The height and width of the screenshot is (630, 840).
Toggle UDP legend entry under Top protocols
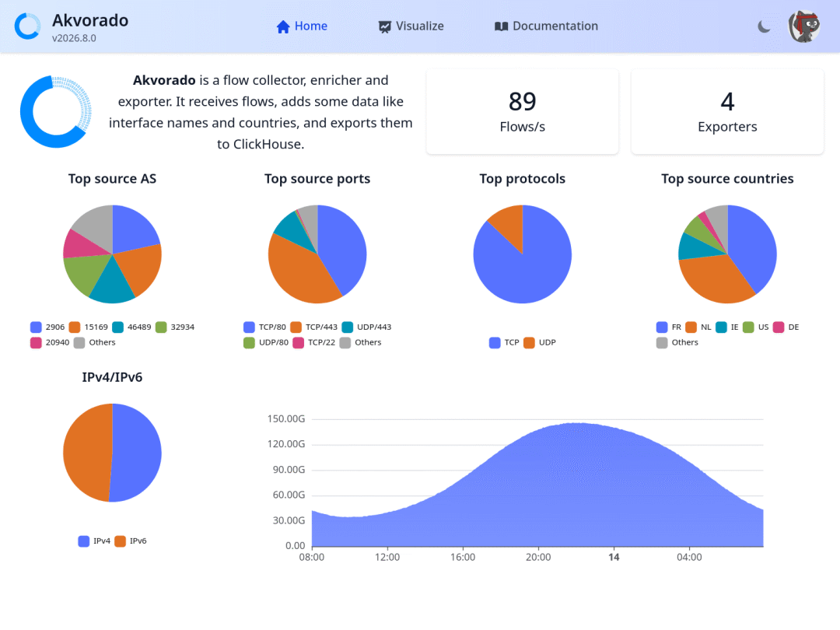pos(540,342)
